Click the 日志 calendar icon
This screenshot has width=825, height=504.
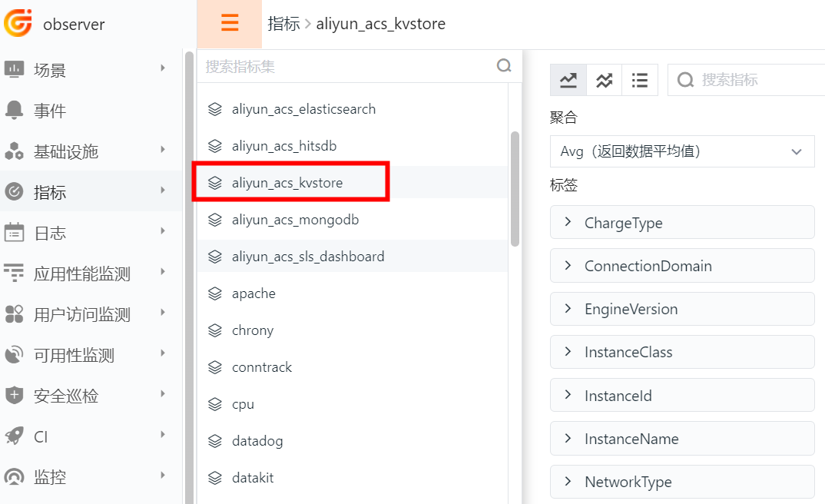[14, 232]
